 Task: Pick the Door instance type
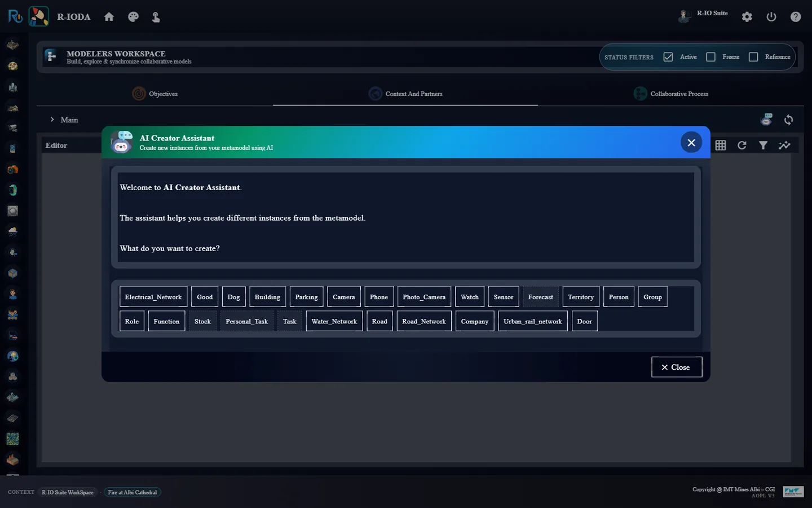point(585,321)
